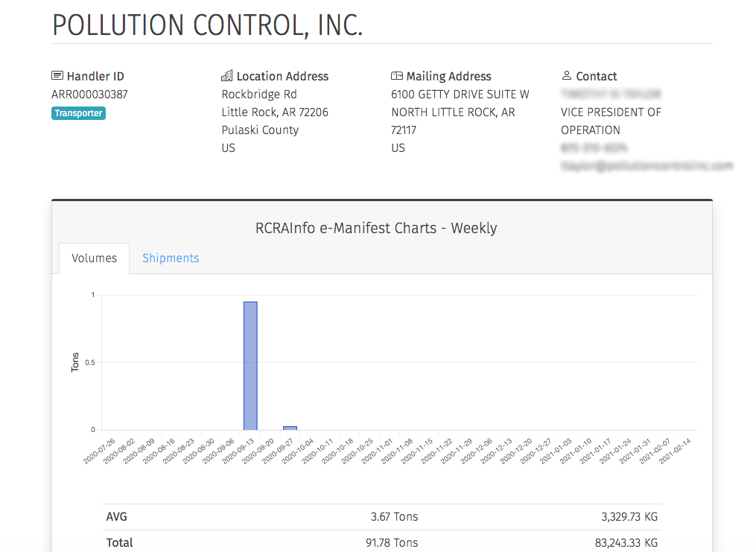Click the Mailing Address heading text
Screen dimensions: 756x552
(449, 76)
